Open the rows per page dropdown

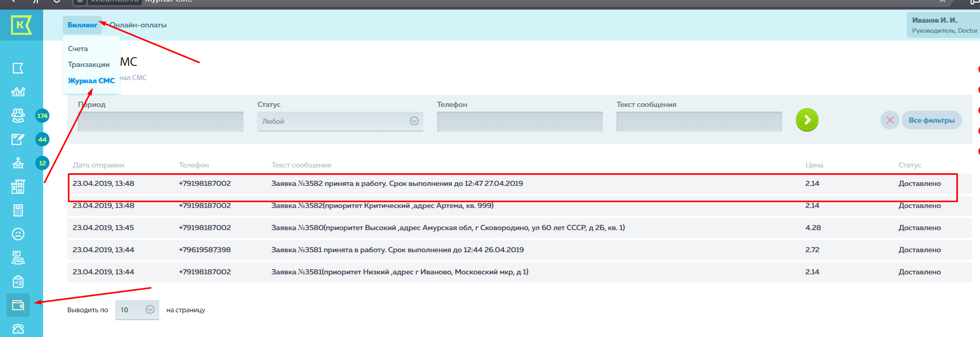pos(137,310)
